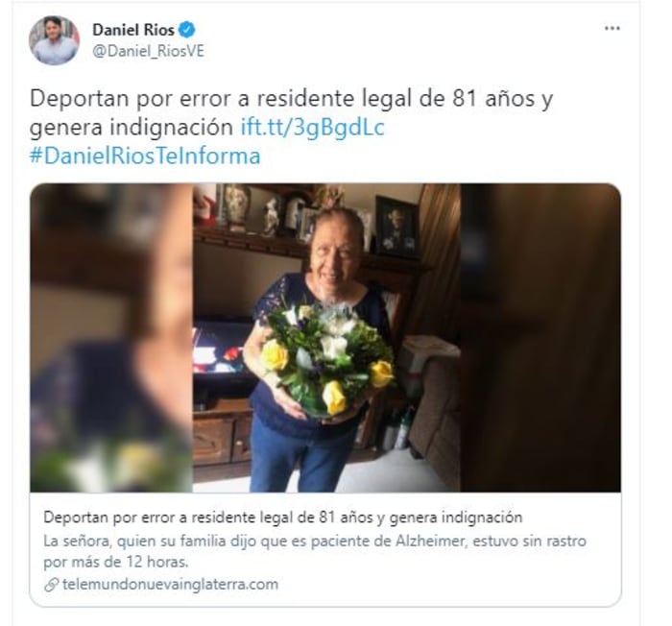This screenshot has width=672, height=626.
Task: Visit the @Daniel_RiosVE handle profile
Action: (148, 52)
